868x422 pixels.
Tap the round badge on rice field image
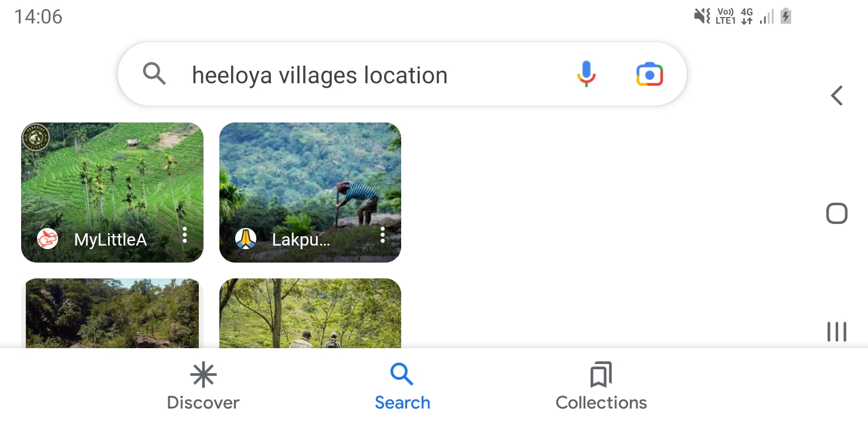point(36,137)
